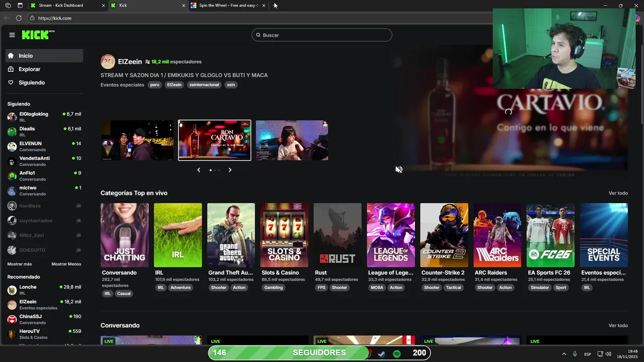Screen dimensions: 644x362
Task: Open mictwo avatar in sidebar
Action: tap(12, 191)
